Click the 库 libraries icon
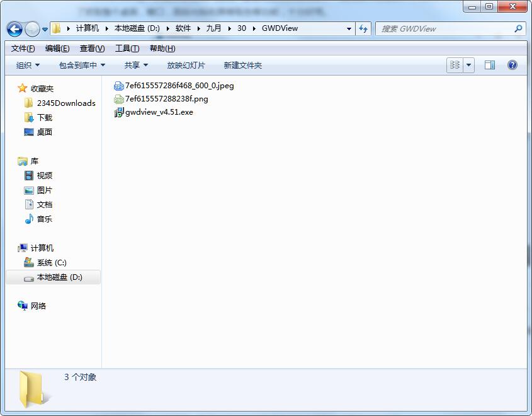The image size is (532, 416). [x=23, y=161]
